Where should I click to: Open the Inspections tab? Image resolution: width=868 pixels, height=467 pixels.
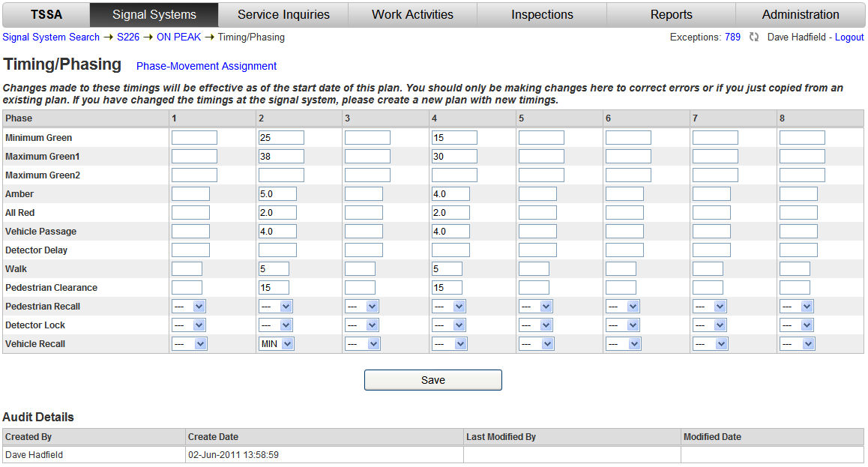coord(542,14)
